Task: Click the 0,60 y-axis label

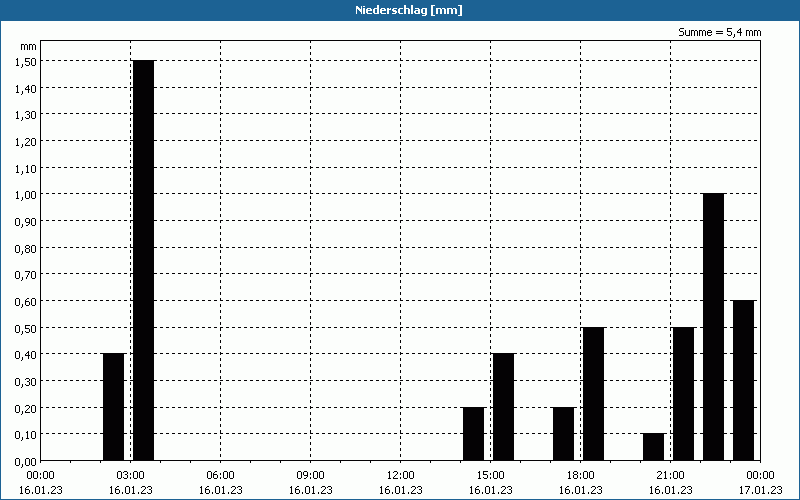Action: pyautogui.click(x=26, y=301)
